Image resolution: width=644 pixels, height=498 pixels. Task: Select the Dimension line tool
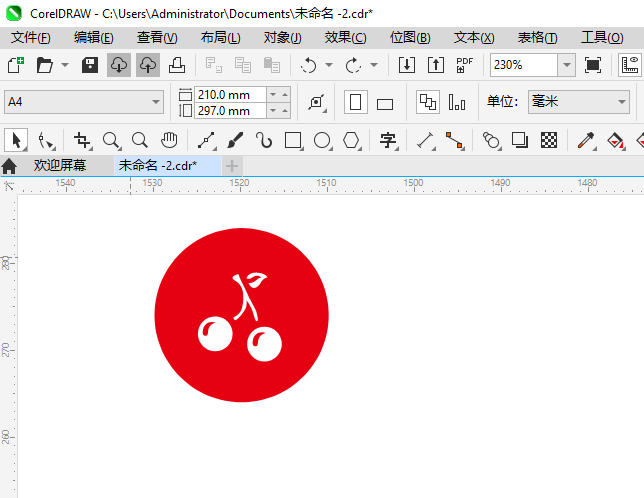(426, 140)
